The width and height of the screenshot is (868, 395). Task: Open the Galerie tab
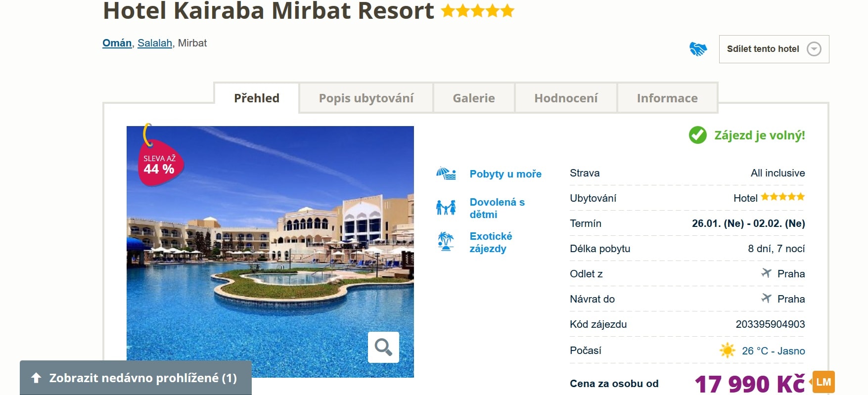point(474,98)
